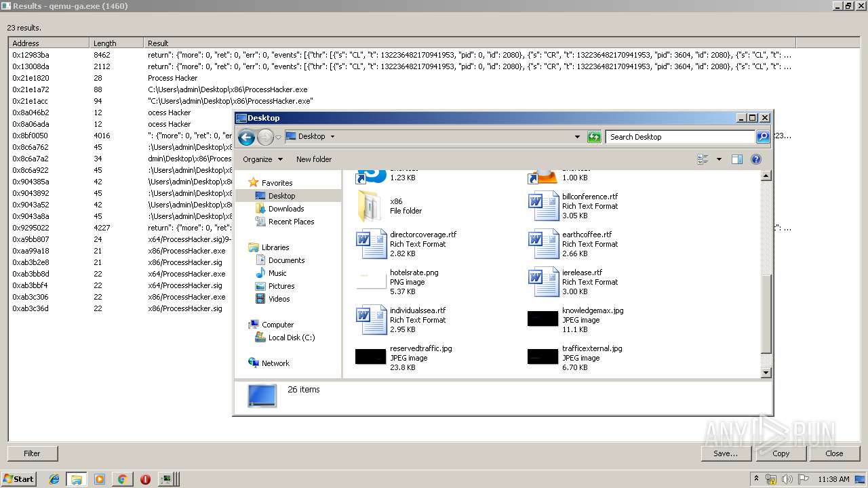868x488 pixels.
Task: Select the individualssea.rtf document icon
Action: 371,320
